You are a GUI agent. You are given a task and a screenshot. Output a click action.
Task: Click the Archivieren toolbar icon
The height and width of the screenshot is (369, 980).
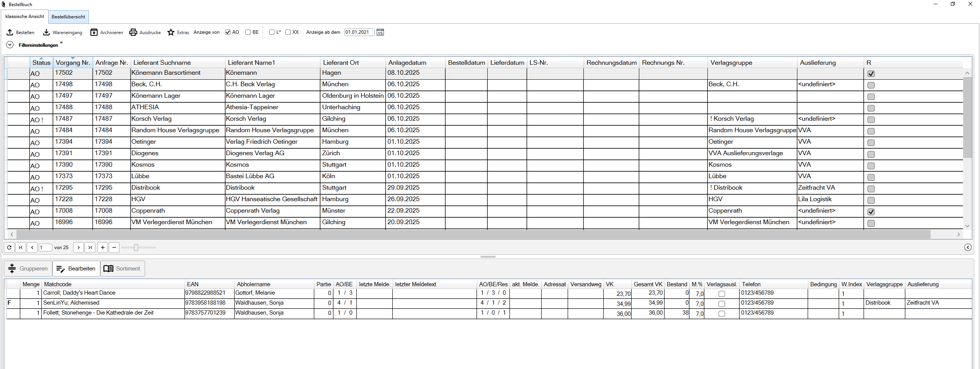click(94, 33)
